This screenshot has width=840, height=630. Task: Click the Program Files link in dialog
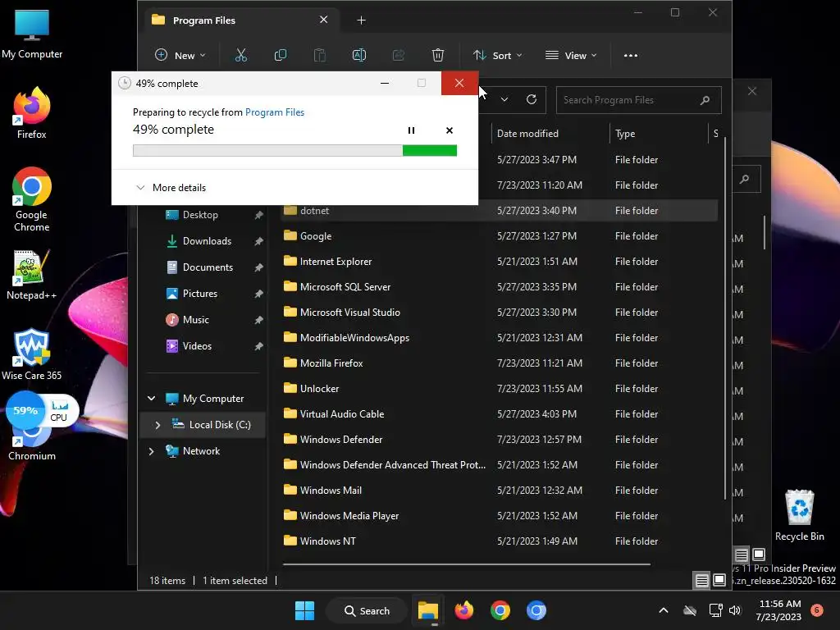(x=275, y=112)
